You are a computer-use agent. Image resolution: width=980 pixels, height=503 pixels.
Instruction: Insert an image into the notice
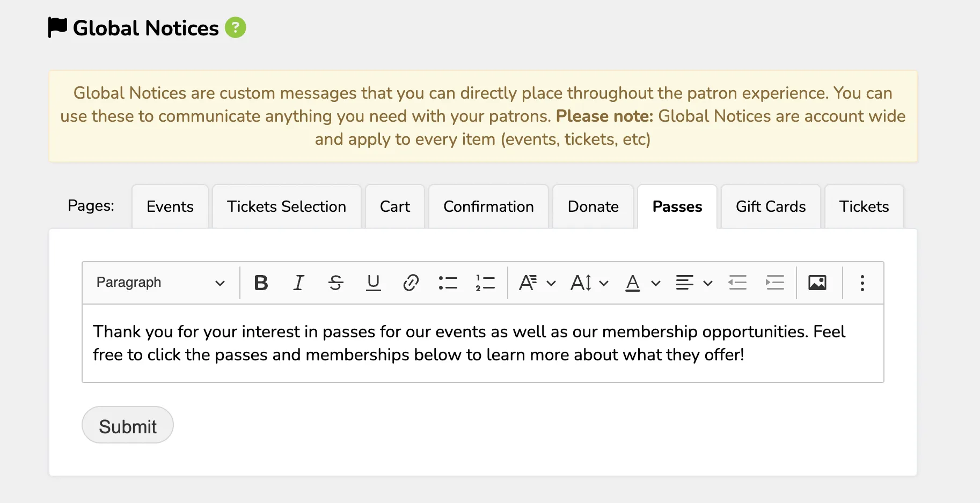click(x=817, y=283)
